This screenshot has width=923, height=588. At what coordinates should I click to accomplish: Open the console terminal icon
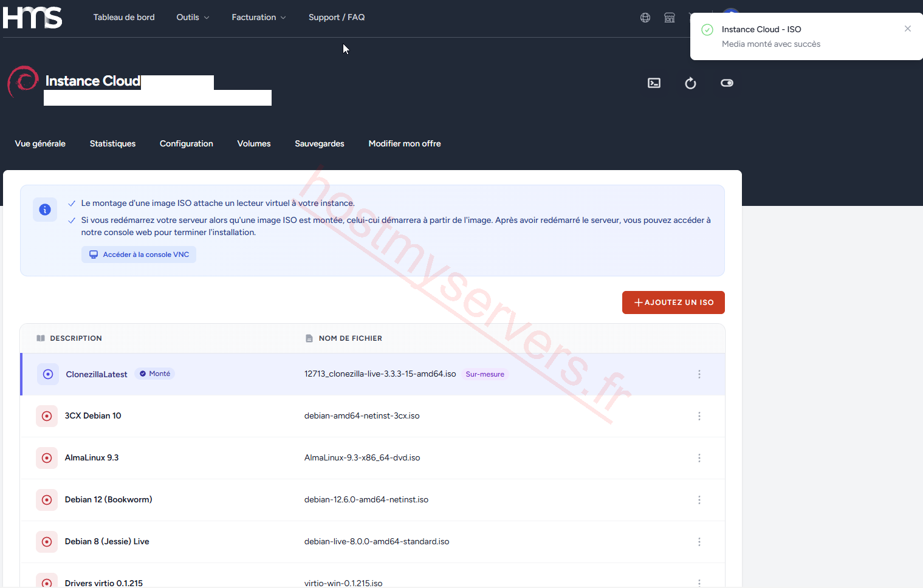[x=654, y=83]
